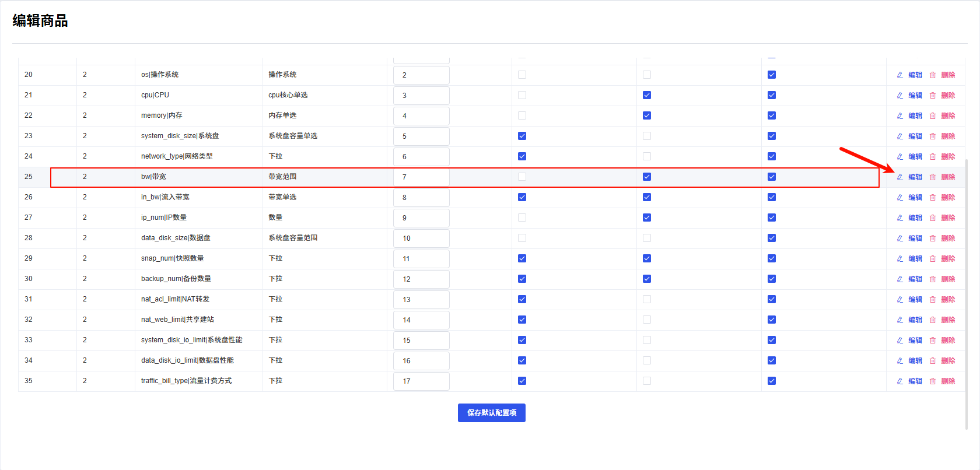Check the first checkbox in cpu|CPU row
The width and height of the screenshot is (980, 470).
(522, 95)
